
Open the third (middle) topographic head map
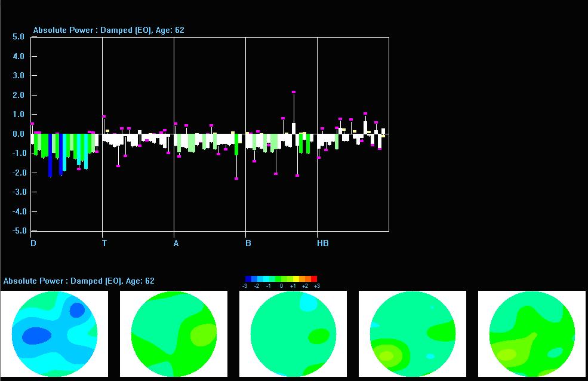point(293,334)
